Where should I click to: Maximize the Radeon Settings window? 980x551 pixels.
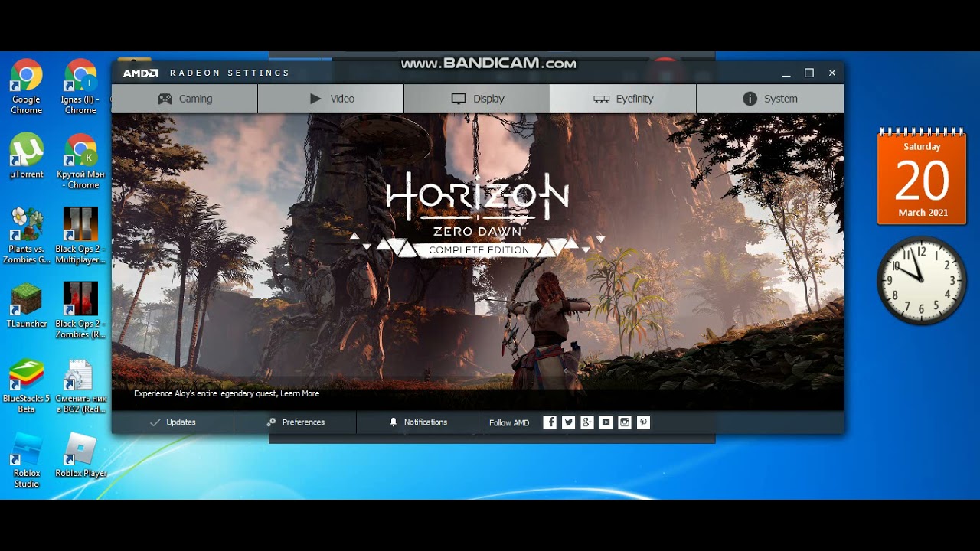pos(808,73)
